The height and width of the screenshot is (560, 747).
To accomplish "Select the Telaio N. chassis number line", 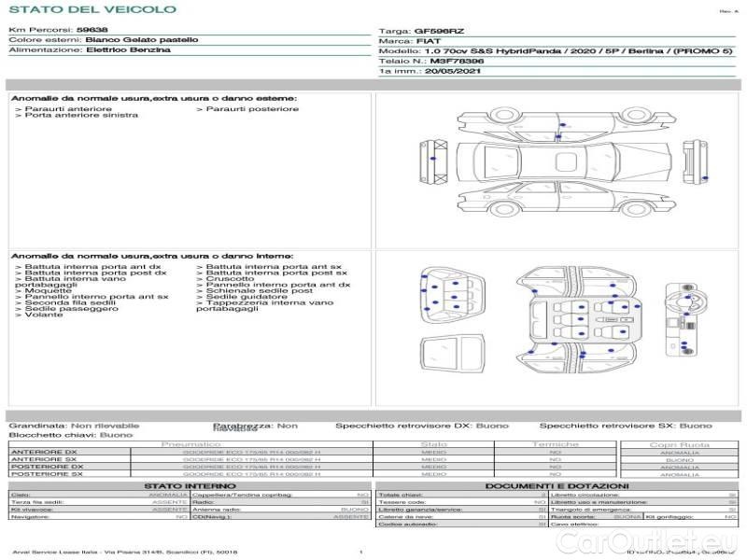I will pos(431,60).
